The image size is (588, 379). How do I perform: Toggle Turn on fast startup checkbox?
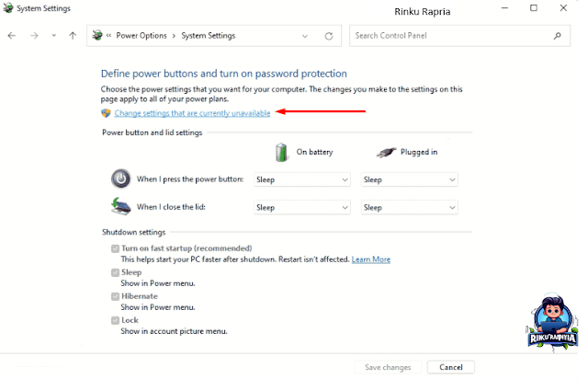pyautogui.click(x=115, y=248)
